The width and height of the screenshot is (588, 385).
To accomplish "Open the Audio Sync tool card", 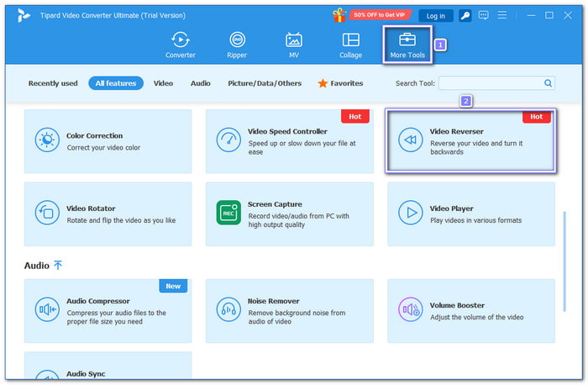I will (x=108, y=365).
